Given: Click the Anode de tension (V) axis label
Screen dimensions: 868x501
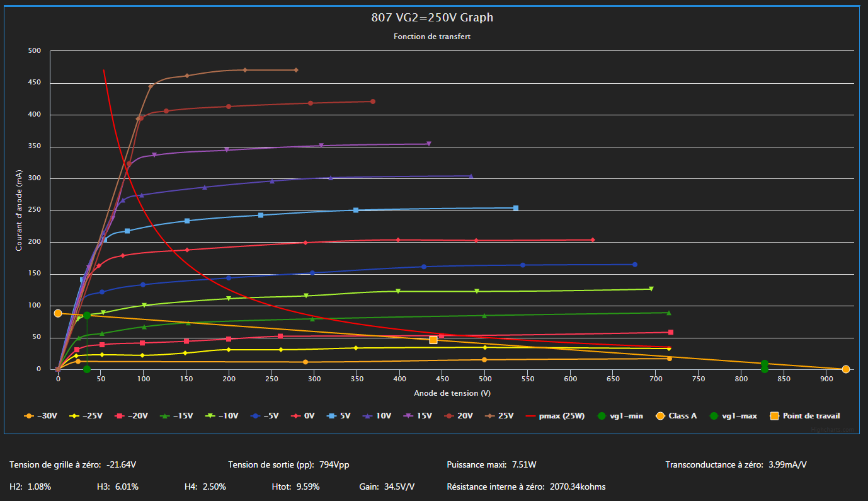Looking at the screenshot, I should click(x=452, y=393).
